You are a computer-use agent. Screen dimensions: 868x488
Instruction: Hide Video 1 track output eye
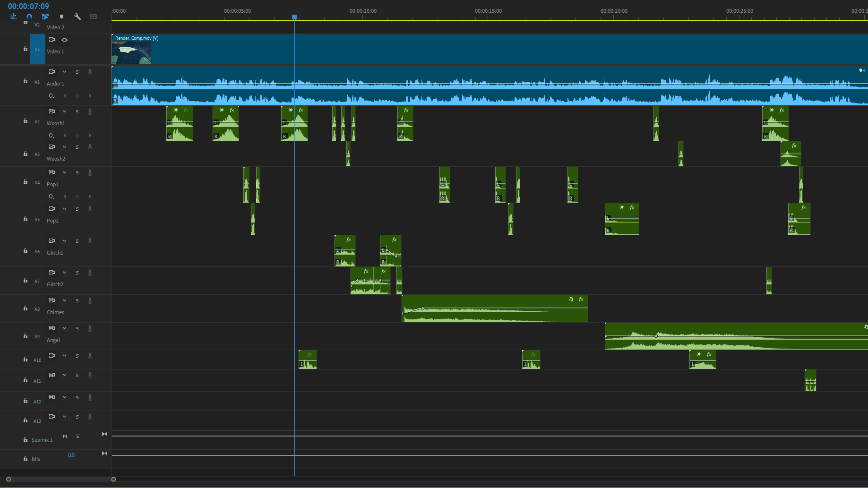pos(65,40)
